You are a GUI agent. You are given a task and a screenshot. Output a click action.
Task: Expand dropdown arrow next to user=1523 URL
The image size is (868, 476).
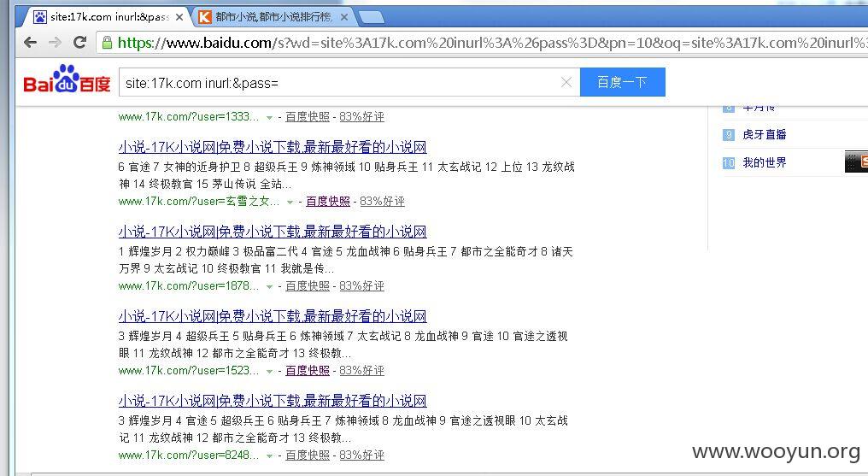[270, 372]
